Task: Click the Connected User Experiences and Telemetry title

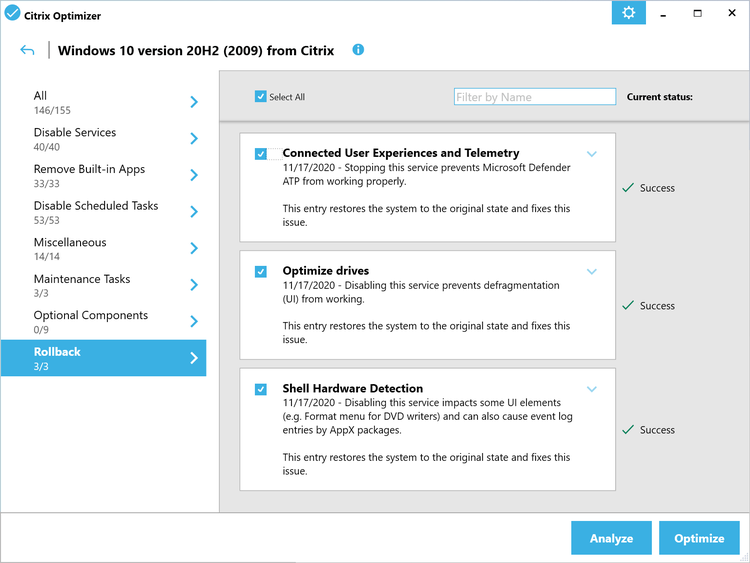Action: [401, 153]
